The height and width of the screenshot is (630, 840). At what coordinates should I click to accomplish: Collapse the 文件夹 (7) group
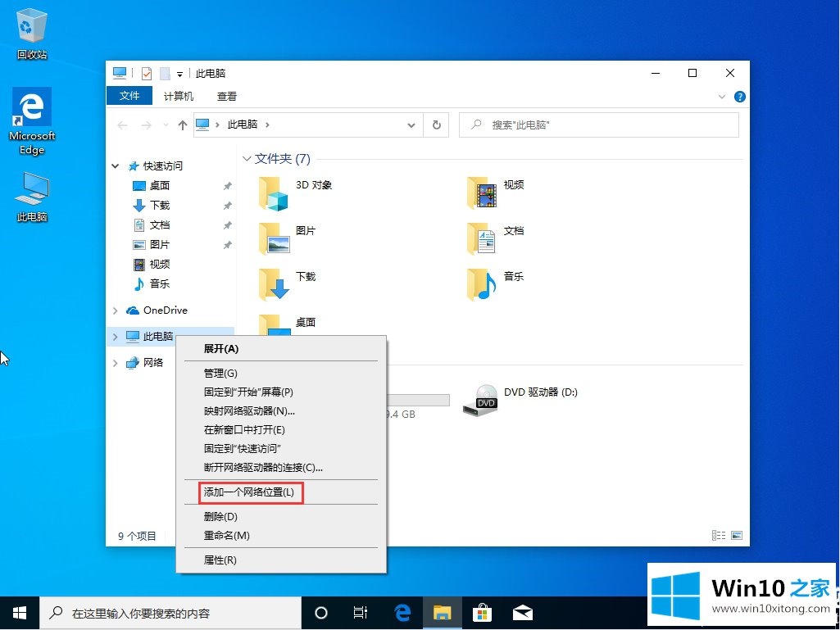coord(247,159)
